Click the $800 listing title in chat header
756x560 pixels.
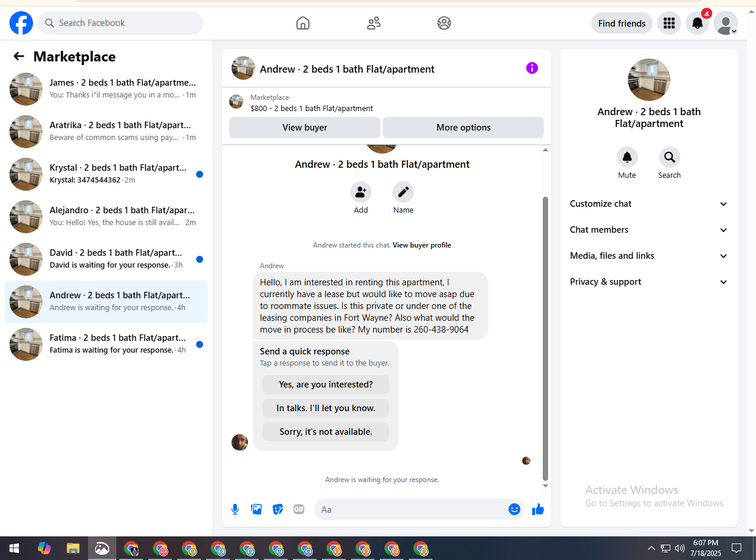pyautogui.click(x=312, y=109)
